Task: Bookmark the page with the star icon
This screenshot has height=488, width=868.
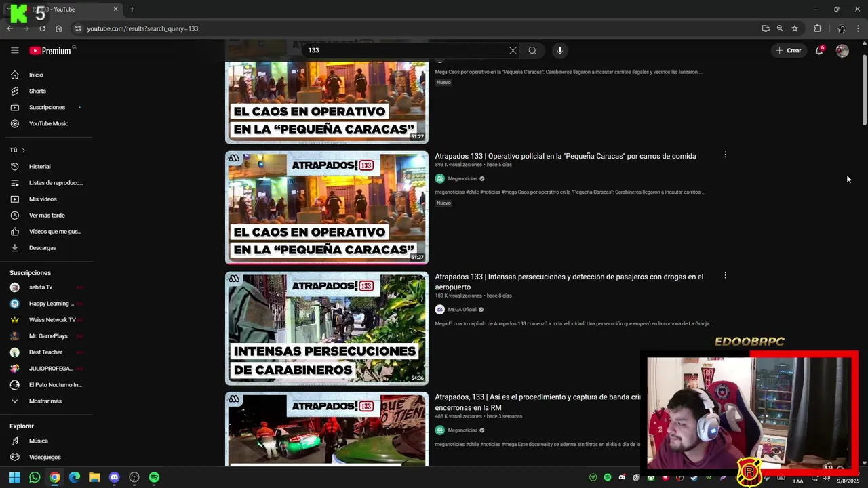Action: point(795,28)
